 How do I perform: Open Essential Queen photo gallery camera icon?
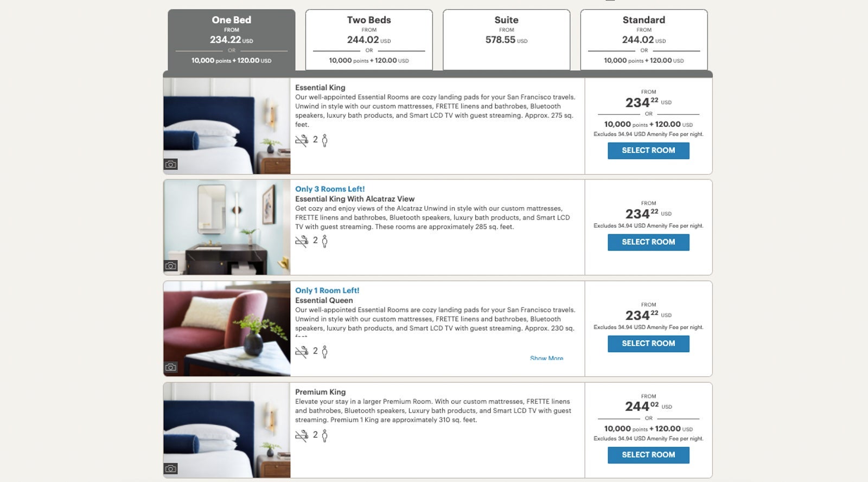click(x=171, y=367)
